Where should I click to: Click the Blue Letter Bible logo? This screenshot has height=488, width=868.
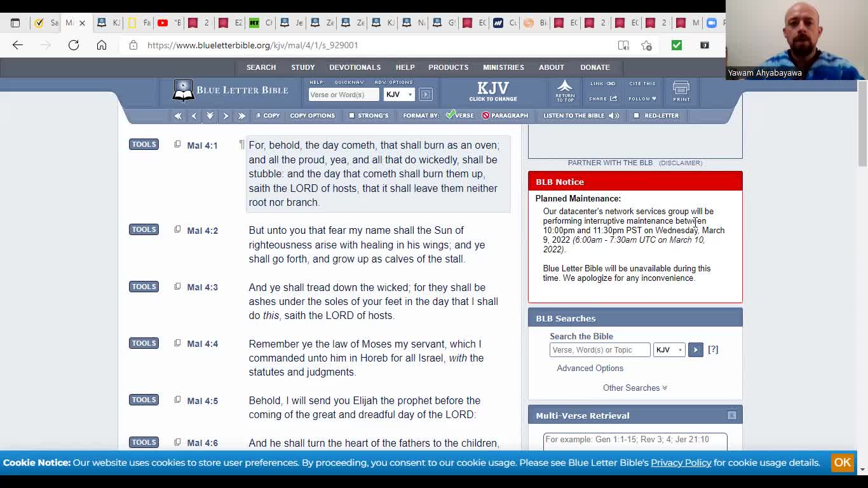point(231,90)
